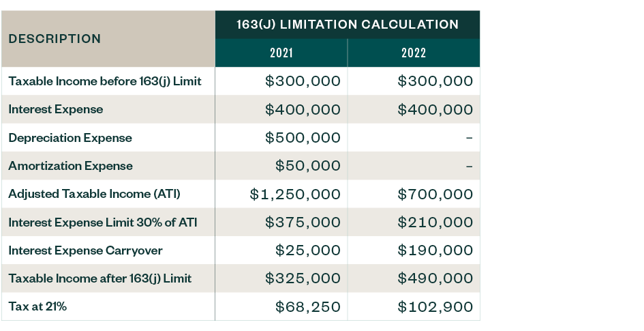Select the 2022 column header
Viewport: 644px width, 331px height.
click(413, 53)
